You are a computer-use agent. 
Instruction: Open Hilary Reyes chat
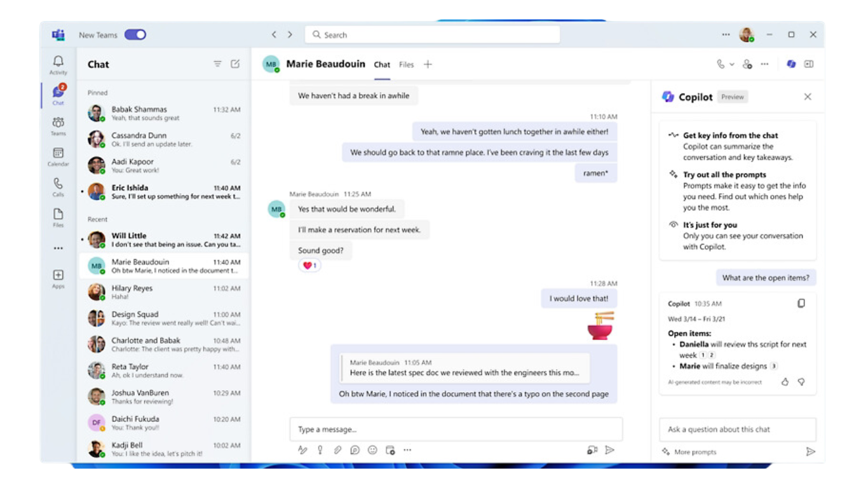point(163,292)
